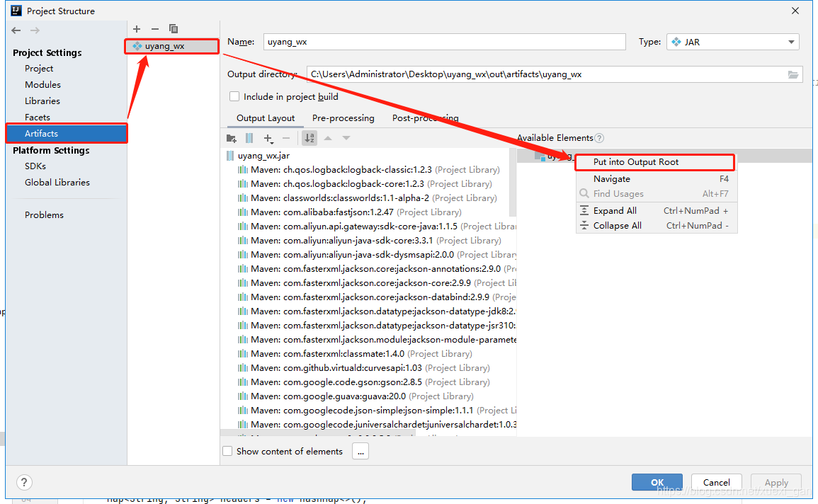Screen dimensions: 818x504
Task: Click the Collapse All icon in context menu
Action: [x=584, y=226]
